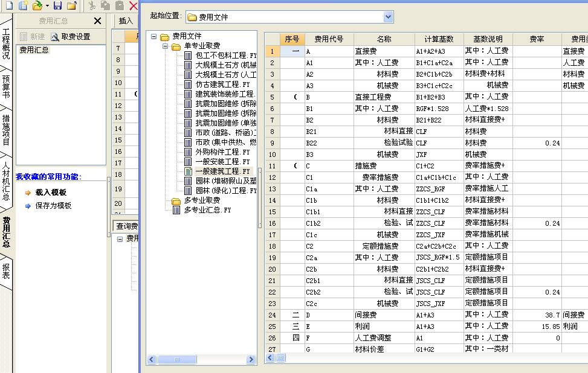Click the new blank document toolbar icon

click(x=9, y=5)
